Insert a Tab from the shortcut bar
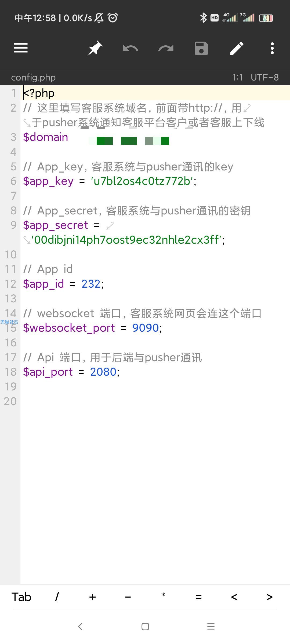This screenshot has width=290, height=644. coord(21,597)
